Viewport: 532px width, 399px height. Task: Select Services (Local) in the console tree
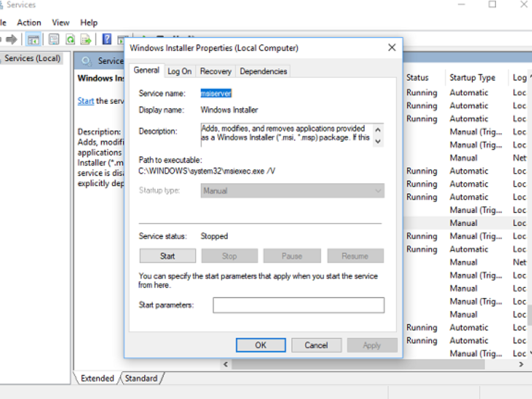coord(32,58)
